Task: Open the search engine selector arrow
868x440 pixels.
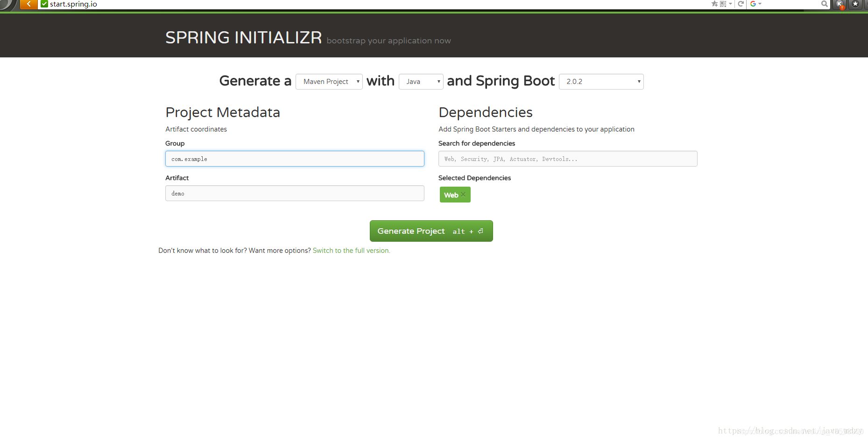Action: pyautogui.click(x=760, y=4)
